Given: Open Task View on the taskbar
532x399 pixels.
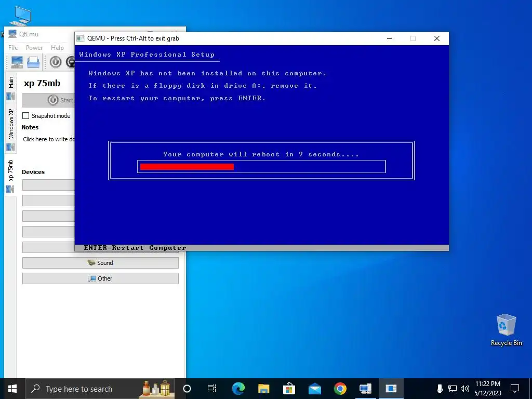Looking at the screenshot, I should [x=212, y=389].
